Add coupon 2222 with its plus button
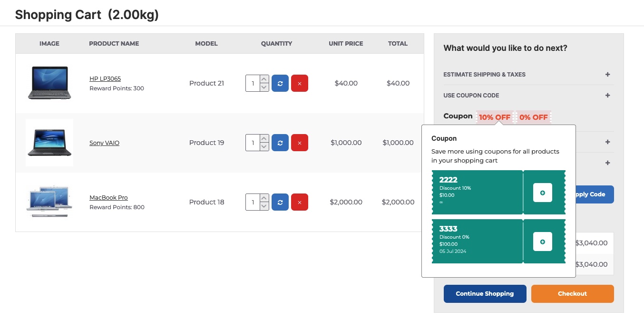644x329 pixels. coord(543,193)
